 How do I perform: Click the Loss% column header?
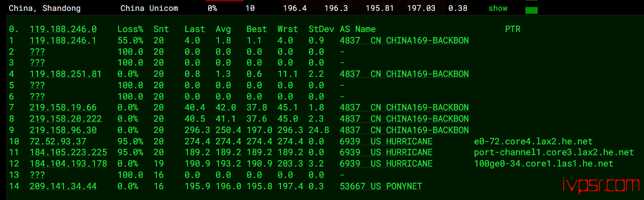click(130, 30)
